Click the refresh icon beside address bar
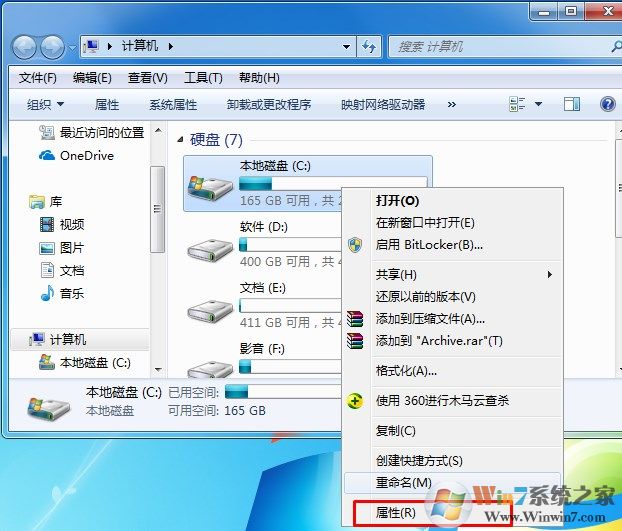The image size is (622, 531). (x=369, y=47)
